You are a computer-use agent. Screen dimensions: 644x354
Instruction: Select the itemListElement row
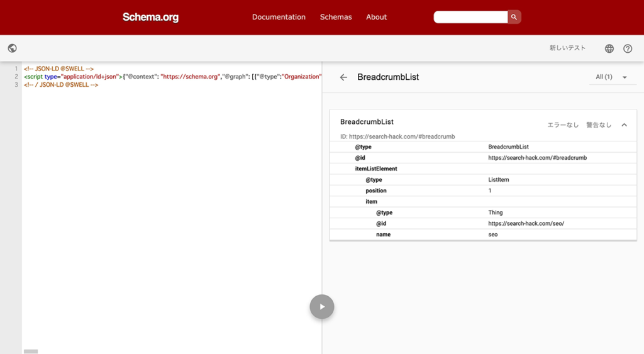[x=483, y=169]
